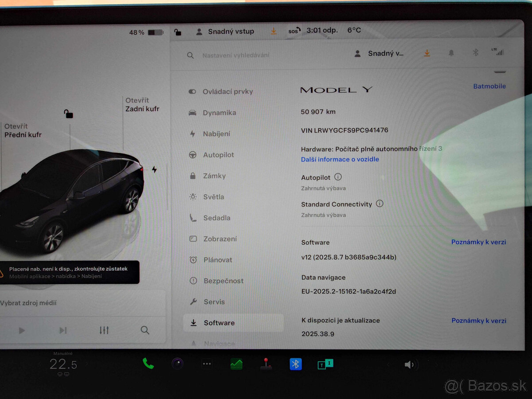Open the Snadný v... driver profile selector

point(379,53)
